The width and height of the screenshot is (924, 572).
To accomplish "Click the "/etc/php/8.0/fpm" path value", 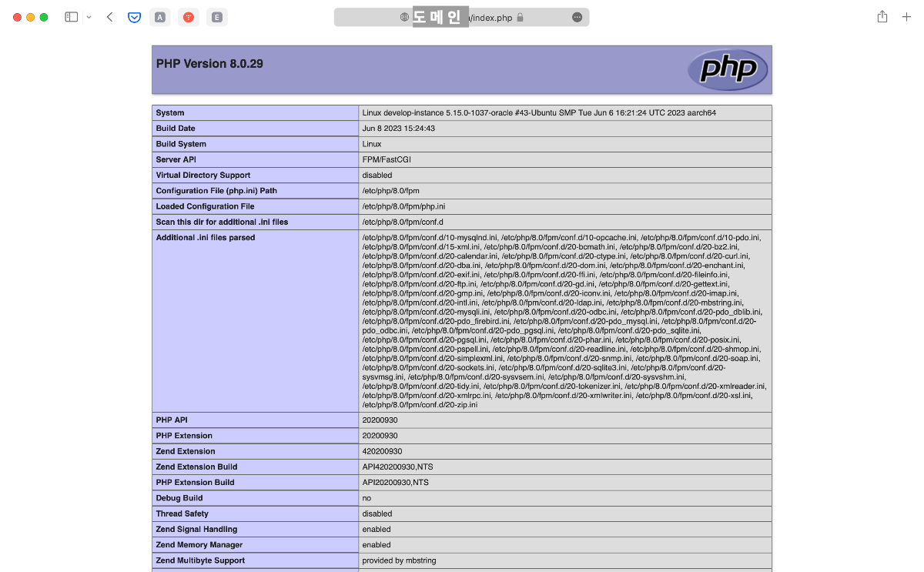I will (x=391, y=191).
